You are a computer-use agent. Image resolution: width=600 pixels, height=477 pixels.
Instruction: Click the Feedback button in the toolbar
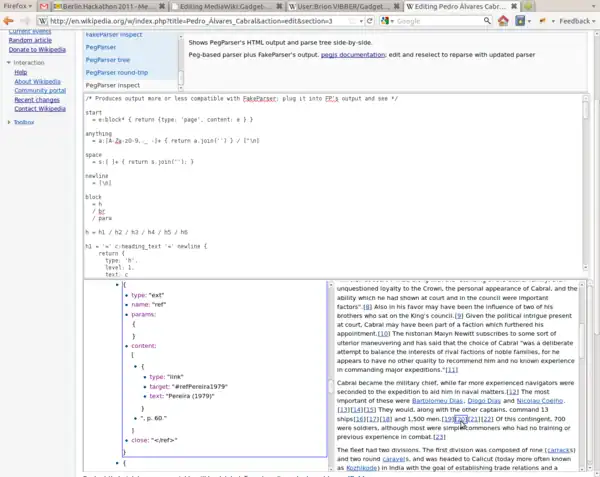coord(574,20)
